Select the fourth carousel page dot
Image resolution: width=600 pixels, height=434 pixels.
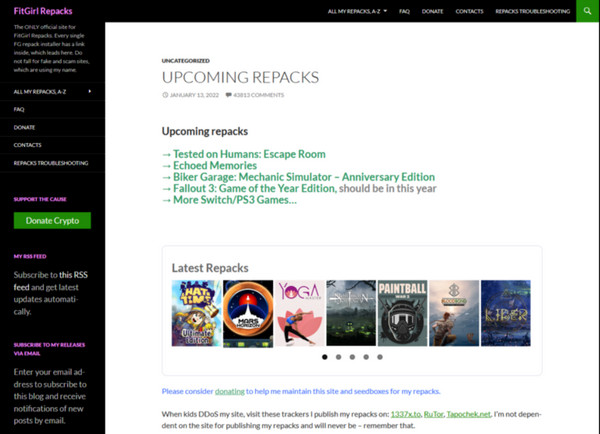click(366, 357)
